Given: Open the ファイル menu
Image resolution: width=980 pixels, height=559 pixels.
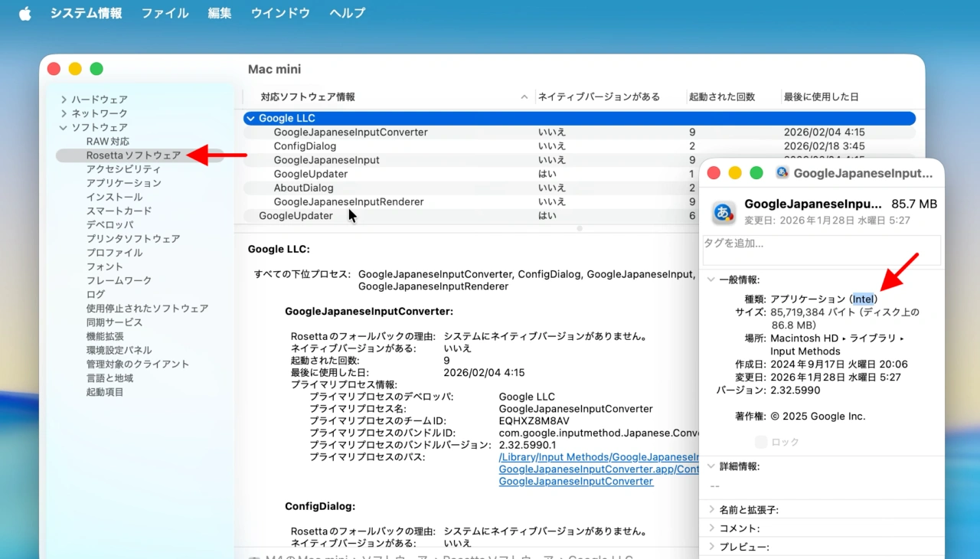Looking at the screenshot, I should [164, 12].
